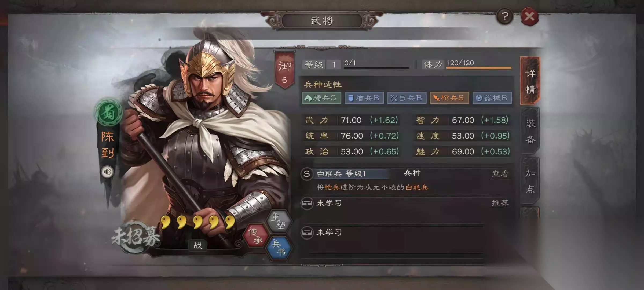This screenshot has height=290, width=644.
Task: Switch to the 装备 side tab
Action: point(530,131)
